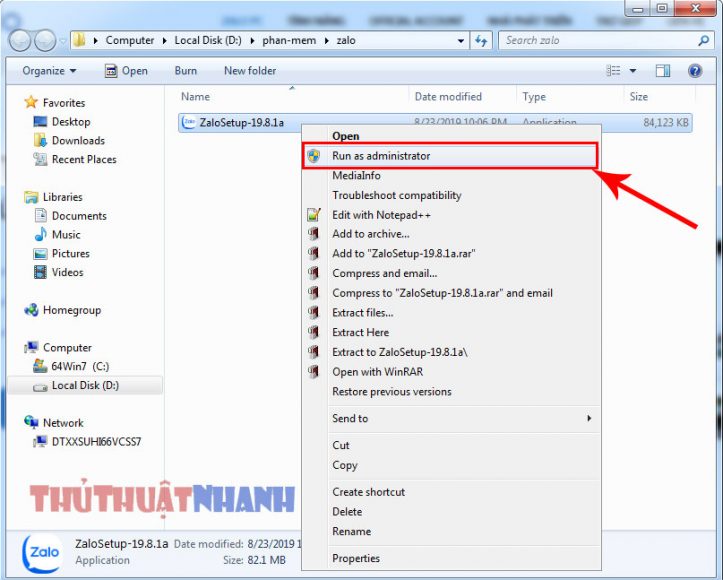Select Local Disk (D:) in navigation tree
This screenshot has width=723, height=580.
click(85, 385)
